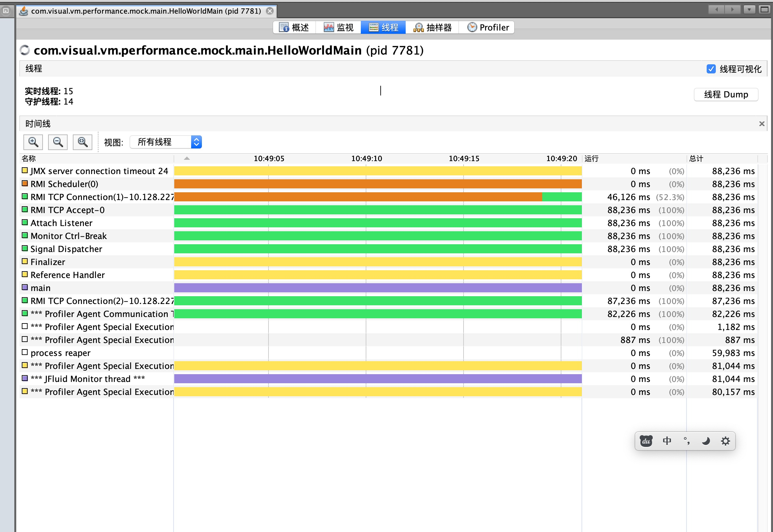Switch to the 抽样器 tab

432,27
